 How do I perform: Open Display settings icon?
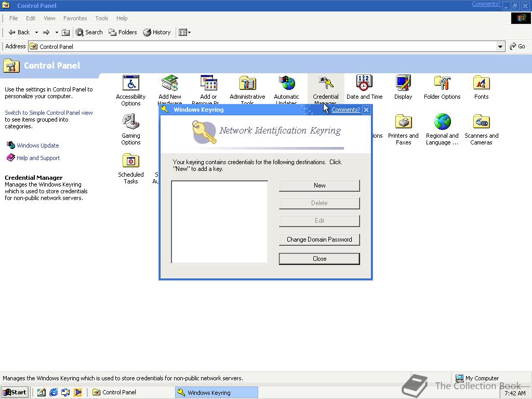(x=403, y=83)
